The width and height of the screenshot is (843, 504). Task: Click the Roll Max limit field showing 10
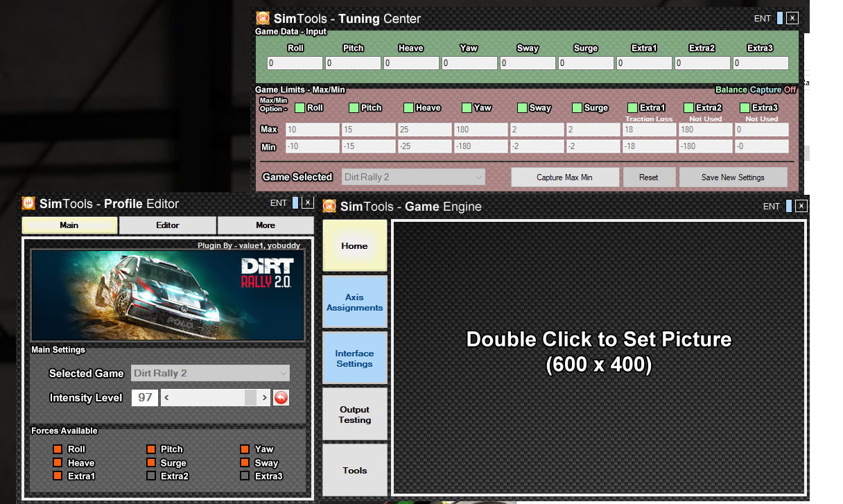click(312, 130)
